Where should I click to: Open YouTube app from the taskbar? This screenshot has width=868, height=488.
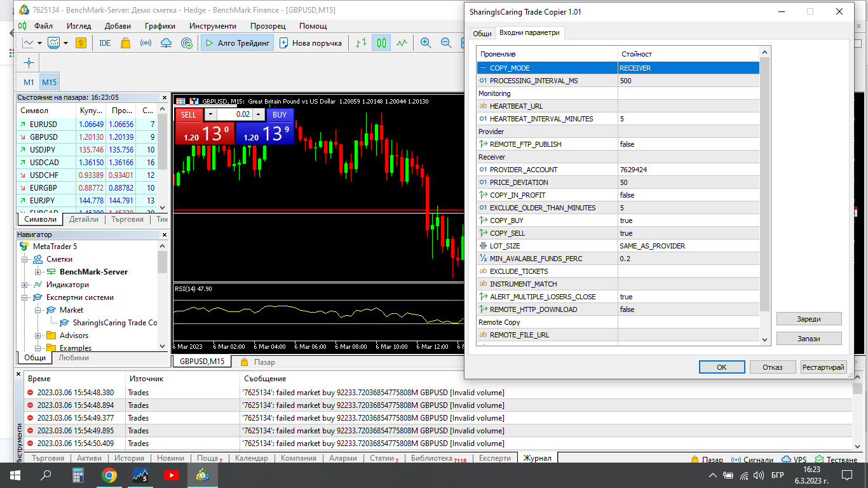click(x=171, y=475)
